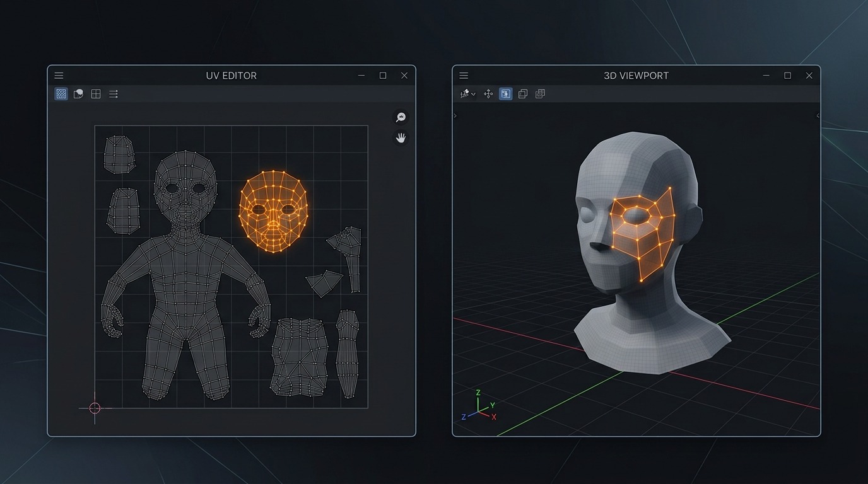
Task: Click the 2D cursor crosshair in UV Editor
Action: [95, 408]
